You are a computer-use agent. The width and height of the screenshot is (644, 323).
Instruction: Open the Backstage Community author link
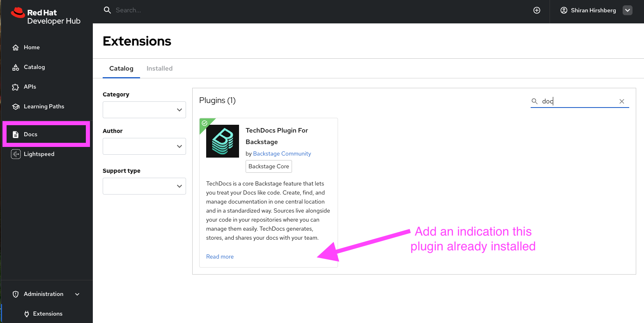coord(282,153)
